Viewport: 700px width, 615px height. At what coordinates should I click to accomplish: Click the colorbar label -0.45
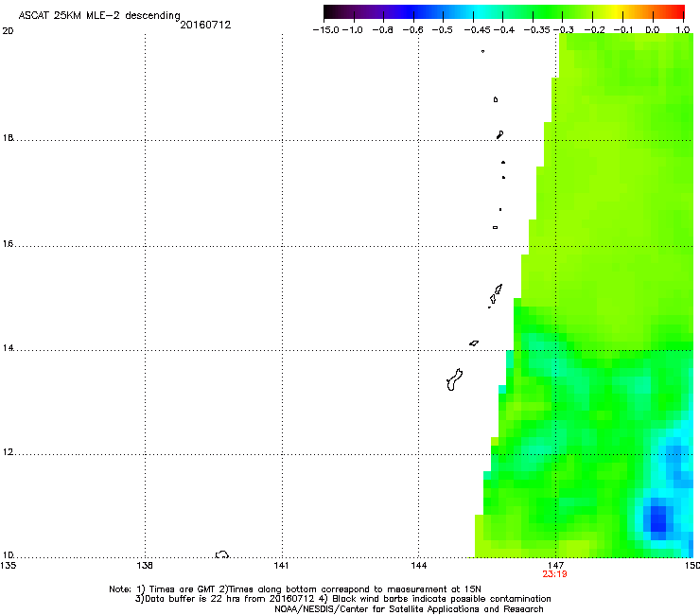click(x=477, y=30)
